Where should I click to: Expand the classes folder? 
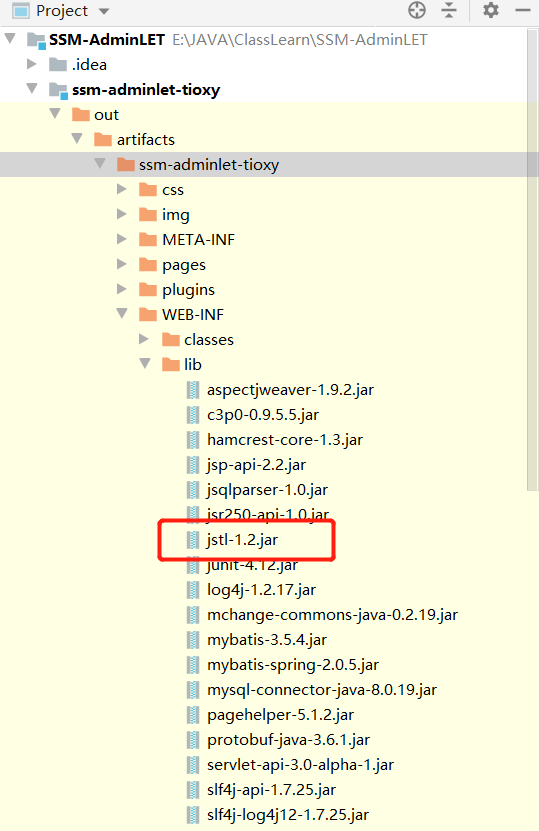pyautogui.click(x=144, y=339)
